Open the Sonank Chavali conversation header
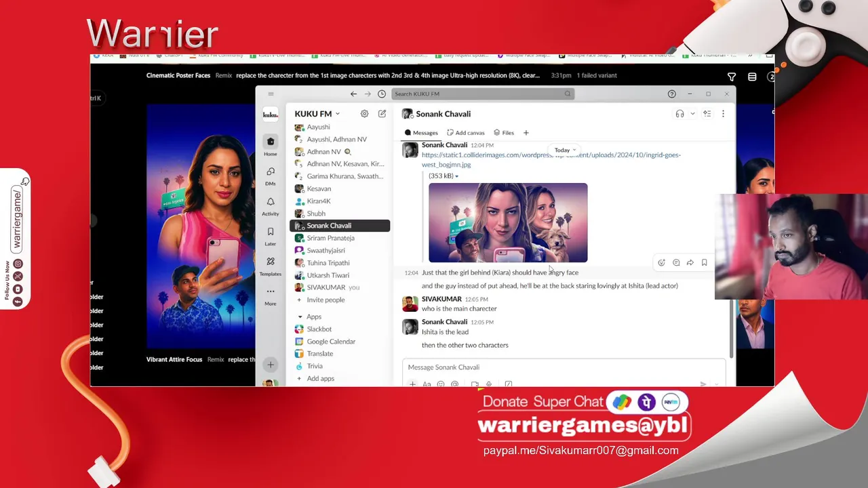This screenshot has height=488, width=868. pyautogui.click(x=437, y=114)
